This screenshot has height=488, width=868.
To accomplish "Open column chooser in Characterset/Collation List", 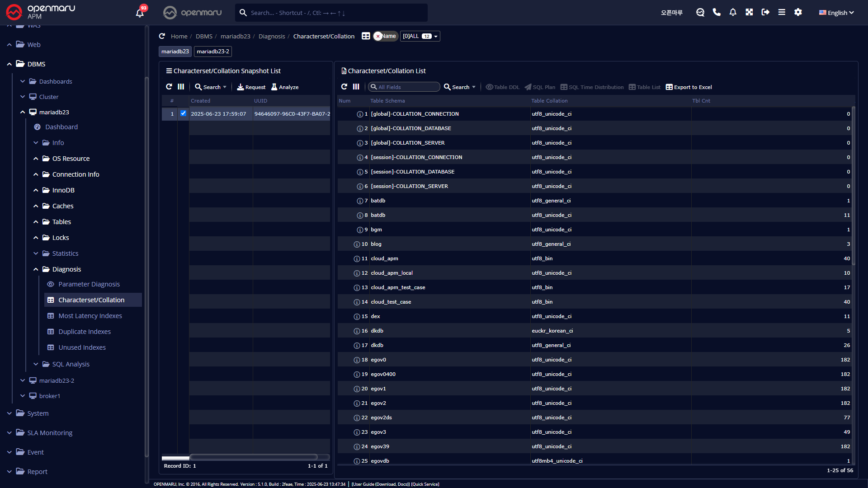I will tap(356, 87).
